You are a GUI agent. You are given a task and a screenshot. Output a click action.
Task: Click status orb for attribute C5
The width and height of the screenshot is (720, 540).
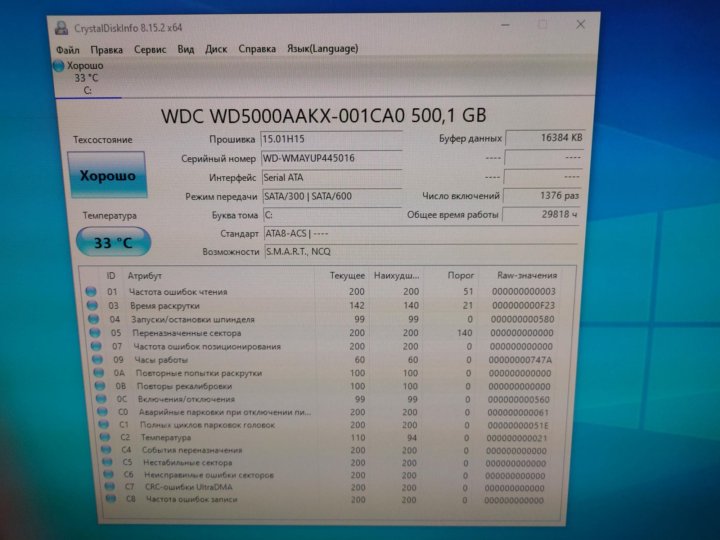tap(107, 462)
